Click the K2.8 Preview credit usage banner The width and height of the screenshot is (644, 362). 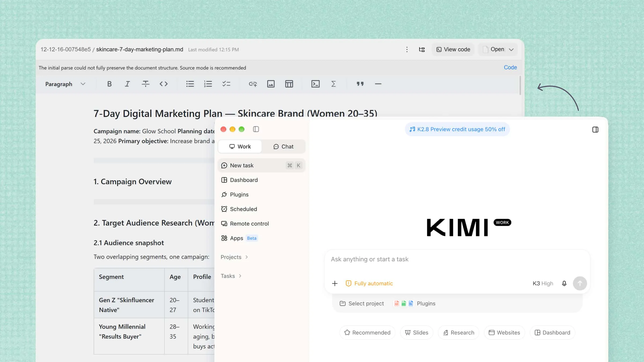tap(457, 129)
